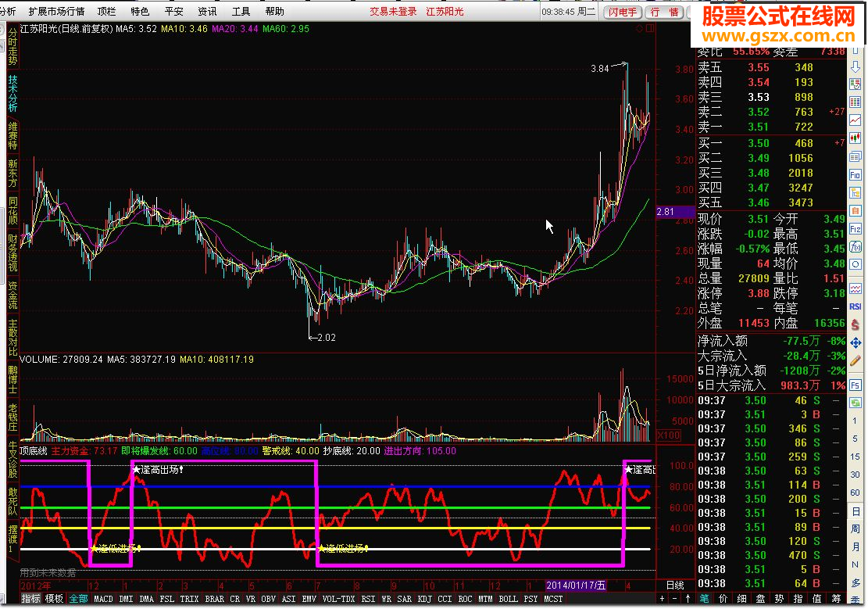Screen dimensions: 868x609
Task: Select the candlestick chart icon
Action: click(855, 138)
